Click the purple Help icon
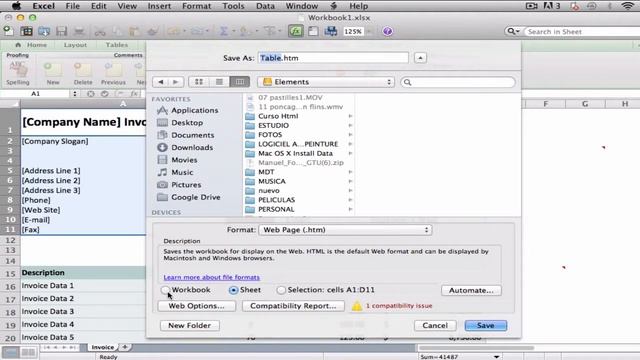Image resolution: width=640 pixels, height=360 pixels. pos(387,31)
